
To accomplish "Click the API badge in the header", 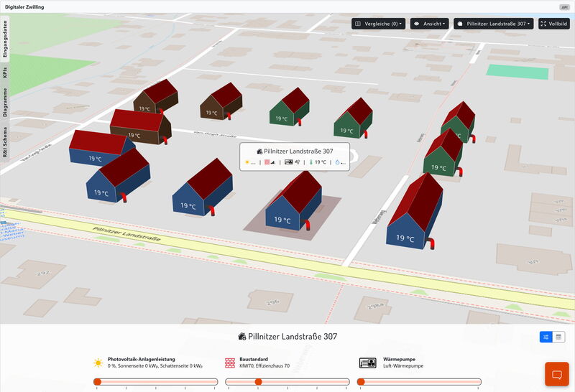I will click(x=564, y=6).
